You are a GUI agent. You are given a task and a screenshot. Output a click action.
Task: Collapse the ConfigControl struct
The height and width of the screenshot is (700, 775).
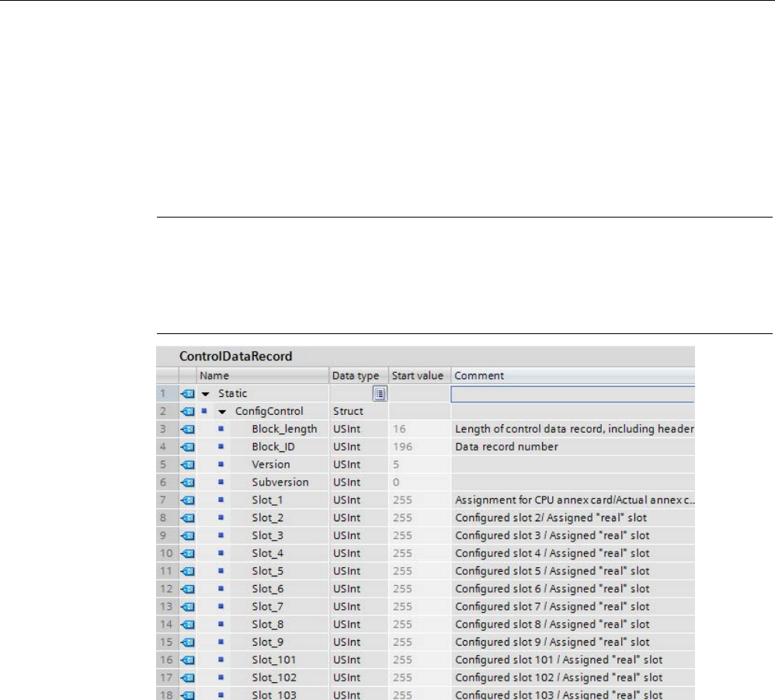pyautogui.click(x=222, y=412)
